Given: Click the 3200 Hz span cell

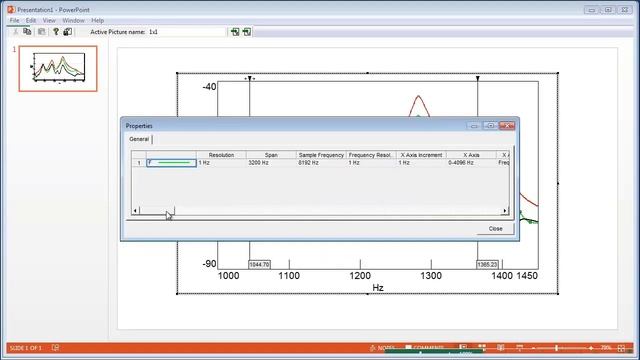Looking at the screenshot, I should [271, 162].
